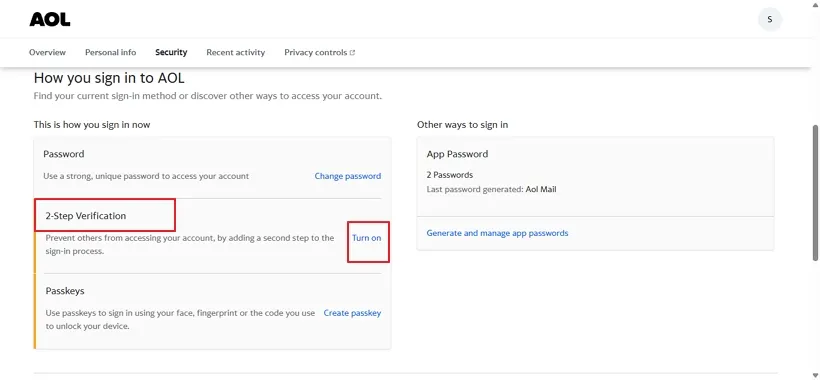Screen dimensions: 820x380
Task: Click the 'Prevent others from accessing your account' description
Action: (190, 245)
